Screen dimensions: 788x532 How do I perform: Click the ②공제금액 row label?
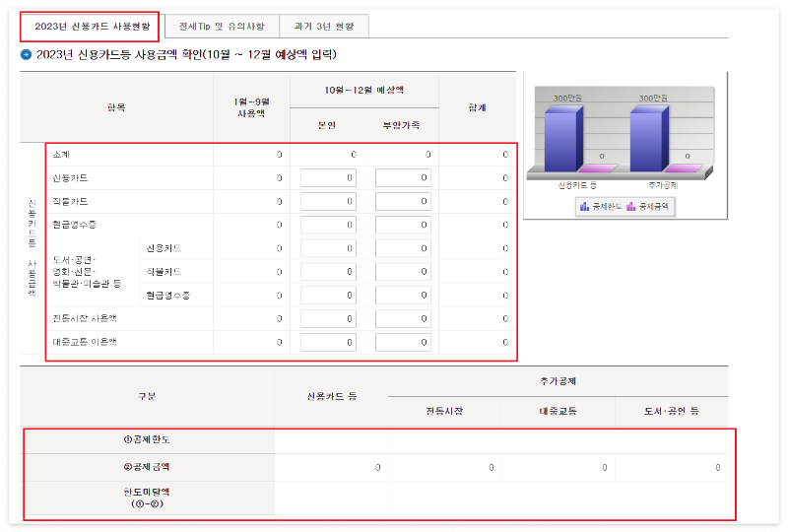point(147,467)
